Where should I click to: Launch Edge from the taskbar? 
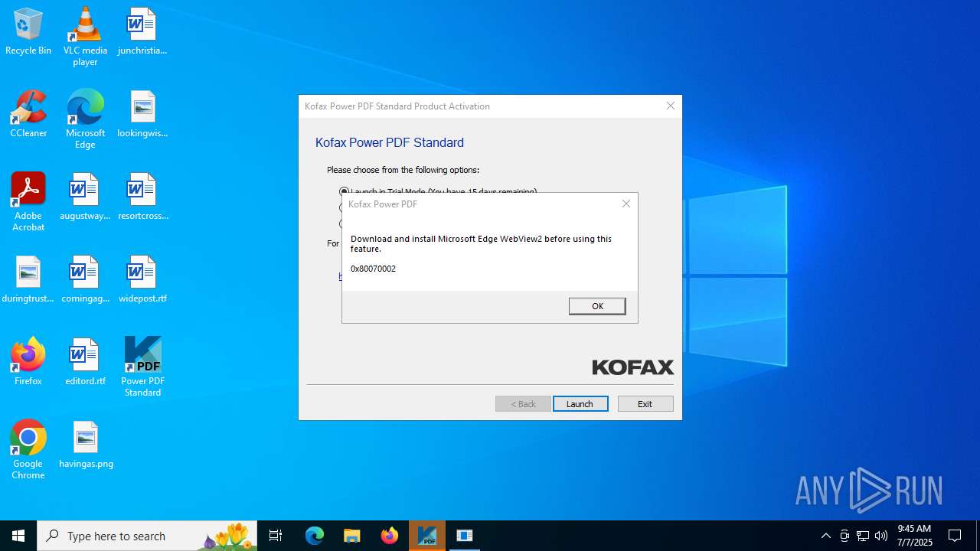click(x=315, y=536)
